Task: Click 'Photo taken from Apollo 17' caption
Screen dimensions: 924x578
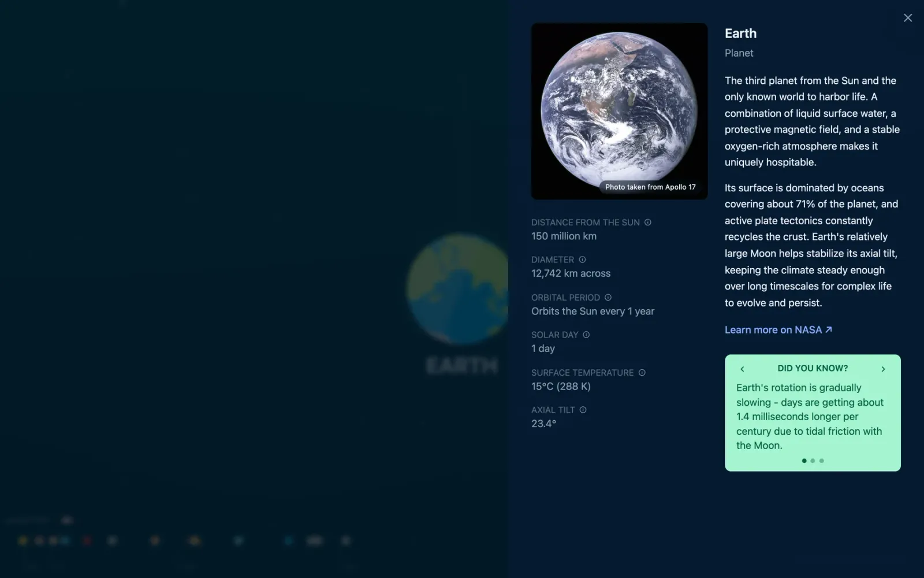Action: point(650,187)
